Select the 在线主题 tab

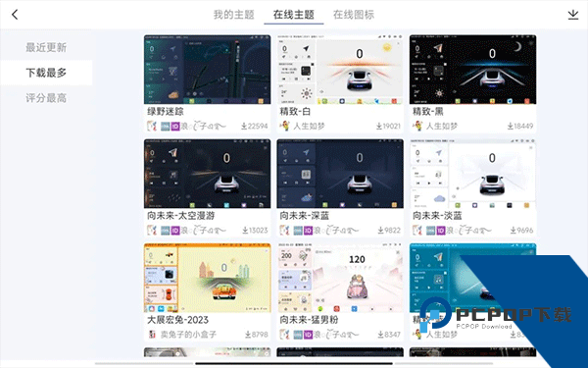[294, 15]
